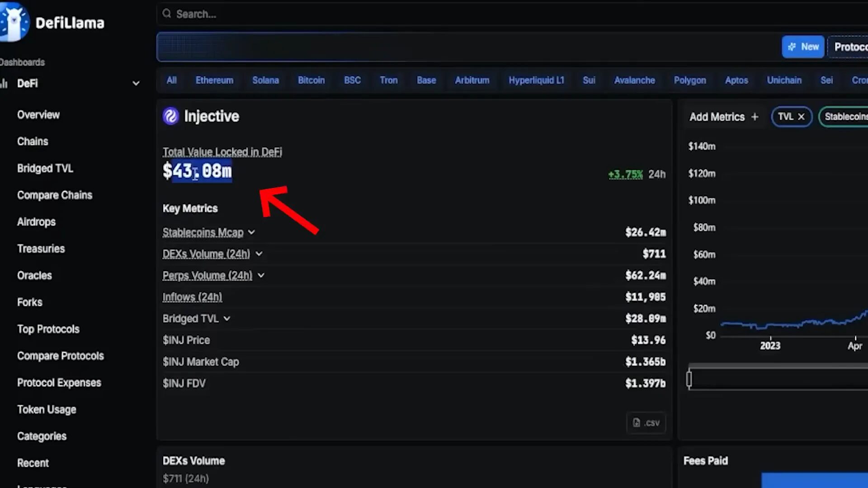Switch to the Solana tab
Image resolution: width=868 pixels, height=488 pixels.
(x=265, y=80)
